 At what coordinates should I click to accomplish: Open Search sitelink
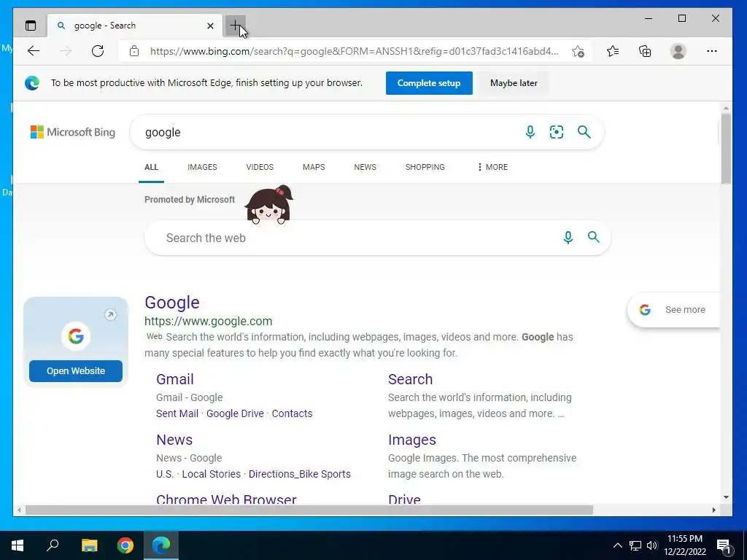[x=410, y=379]
